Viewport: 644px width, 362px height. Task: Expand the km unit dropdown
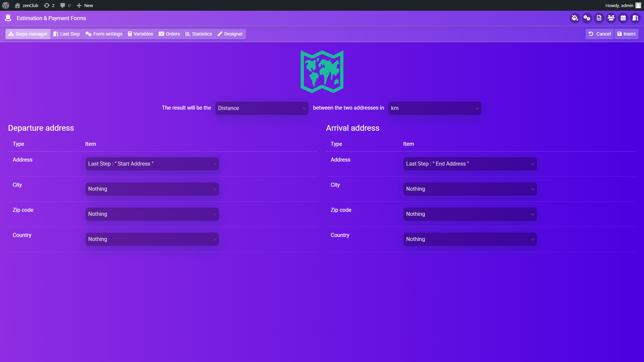click(x=435, y=108)
